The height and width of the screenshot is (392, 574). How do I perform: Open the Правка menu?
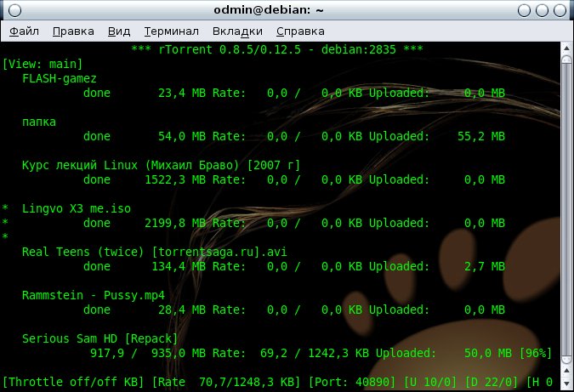pyautogui.click(x=73, y=31)
